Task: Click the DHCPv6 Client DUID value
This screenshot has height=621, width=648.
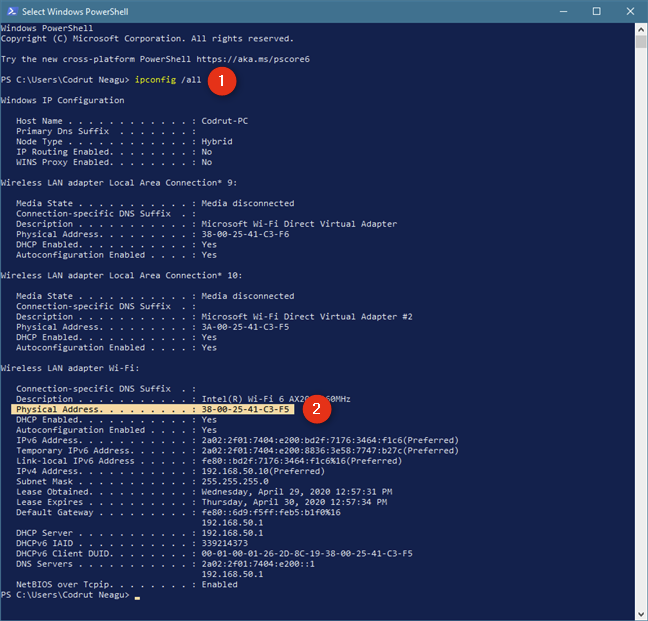Action: [x=307, y=554]
